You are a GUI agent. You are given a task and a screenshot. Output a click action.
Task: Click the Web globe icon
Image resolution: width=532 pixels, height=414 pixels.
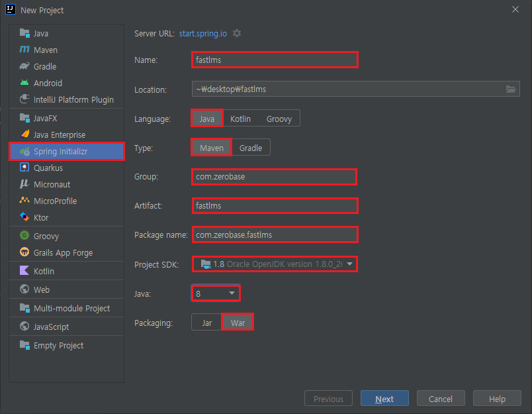point(24,289)
